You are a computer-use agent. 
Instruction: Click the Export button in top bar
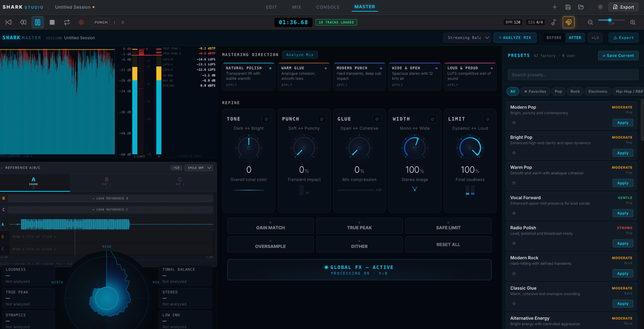coord(624,7)
